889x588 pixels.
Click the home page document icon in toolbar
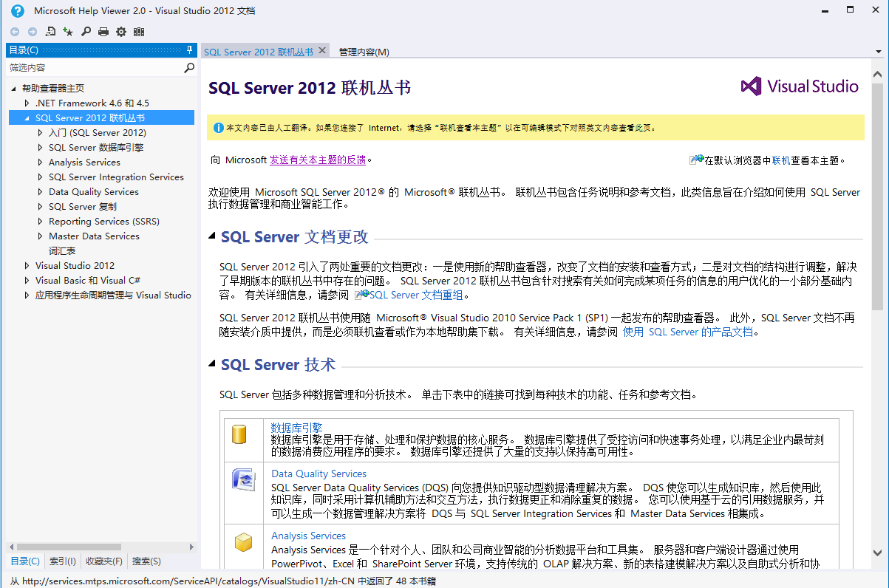pos(50,32)
